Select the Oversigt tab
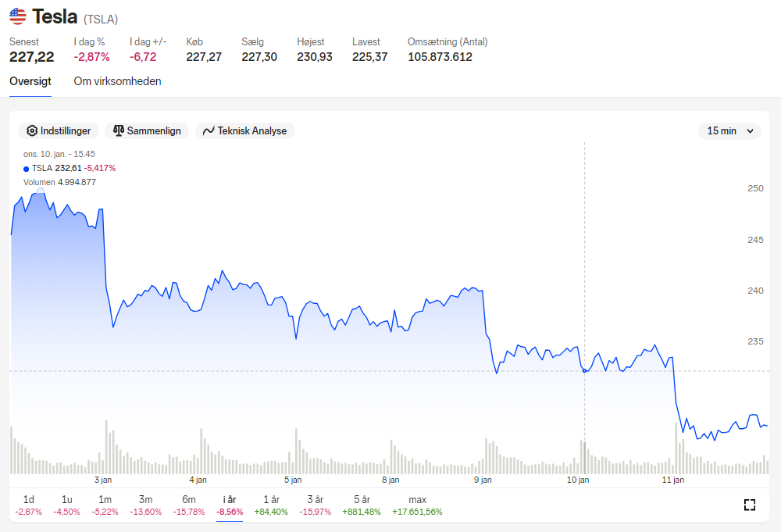 click(x=30, y=81)
